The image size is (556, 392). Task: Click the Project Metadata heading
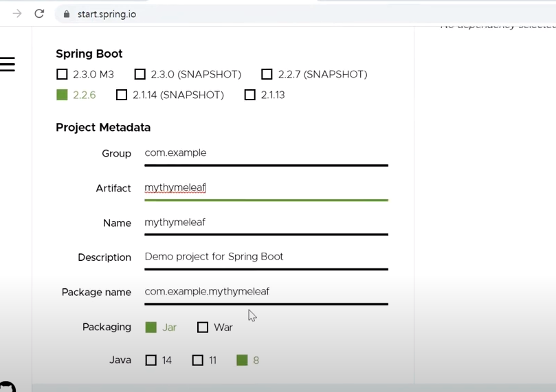(103, 128)
